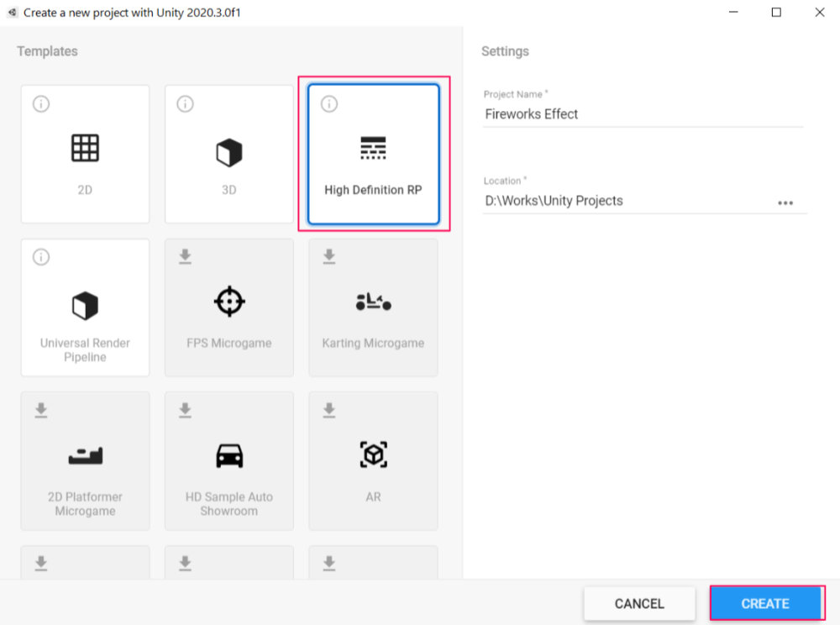Image resolution: width=840 pixels, height=625 pixels.
Task: Maximize the new project window
Action: point(775,13)
